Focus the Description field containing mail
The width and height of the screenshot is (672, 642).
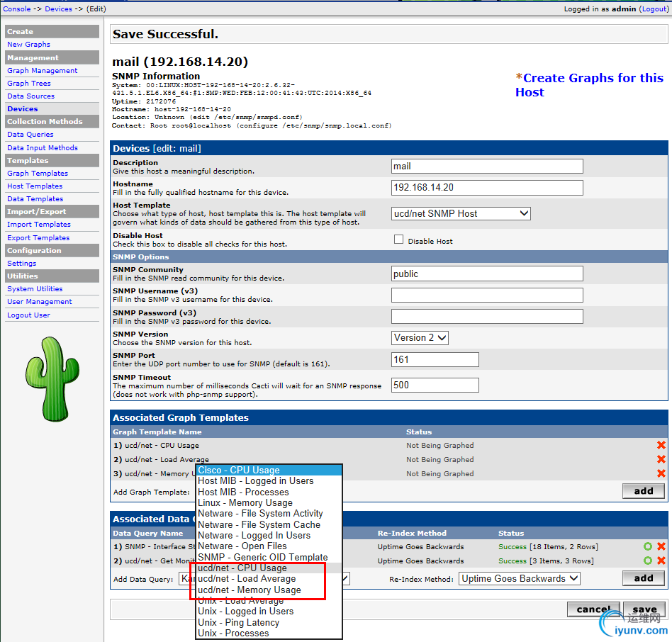pyautogui.click(x=487, y=167)
